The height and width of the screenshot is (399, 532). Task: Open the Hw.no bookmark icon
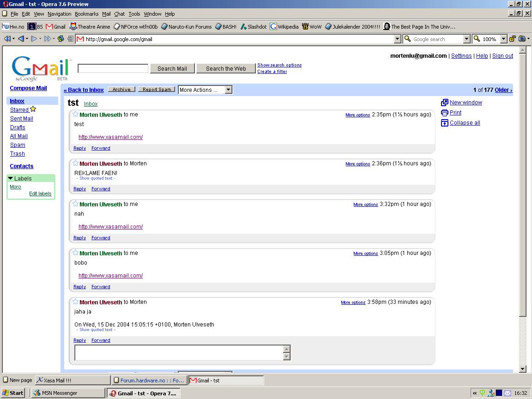tap(6, 26)
